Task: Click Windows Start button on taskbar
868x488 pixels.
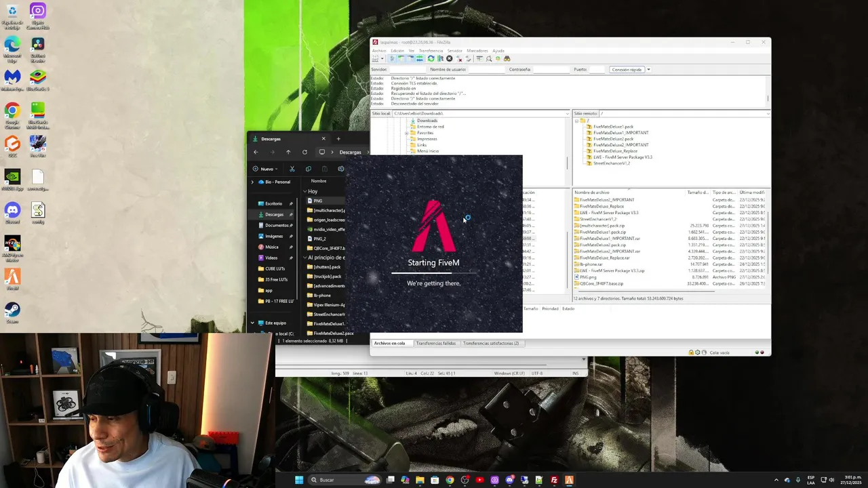Action: tap(299, 480)
